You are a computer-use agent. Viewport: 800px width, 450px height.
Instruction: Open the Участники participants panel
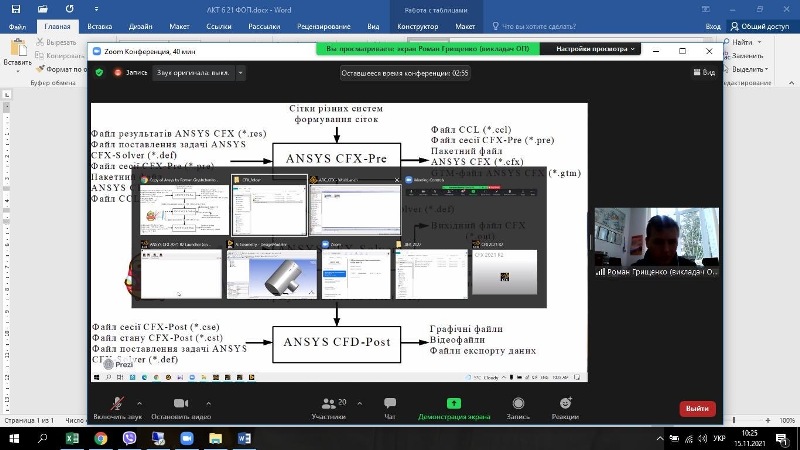tap(329, 404)
